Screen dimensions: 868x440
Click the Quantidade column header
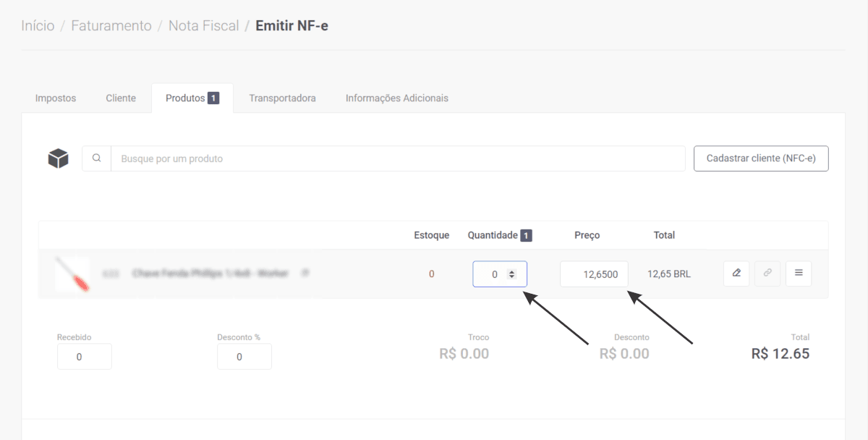click(x=493, y=235)
